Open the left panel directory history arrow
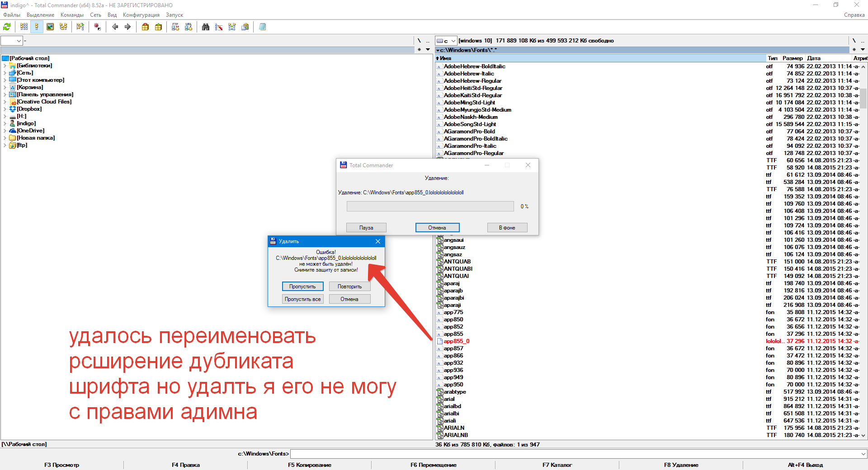 (x=428, y=50)
